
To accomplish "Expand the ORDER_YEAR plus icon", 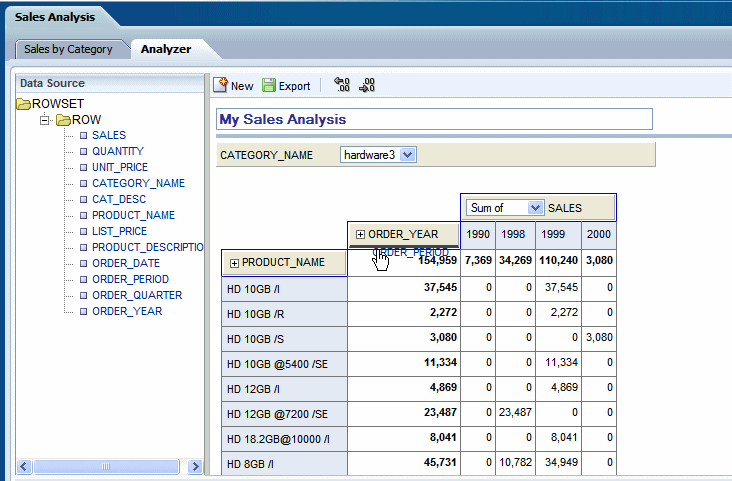I will pos(360,234).
